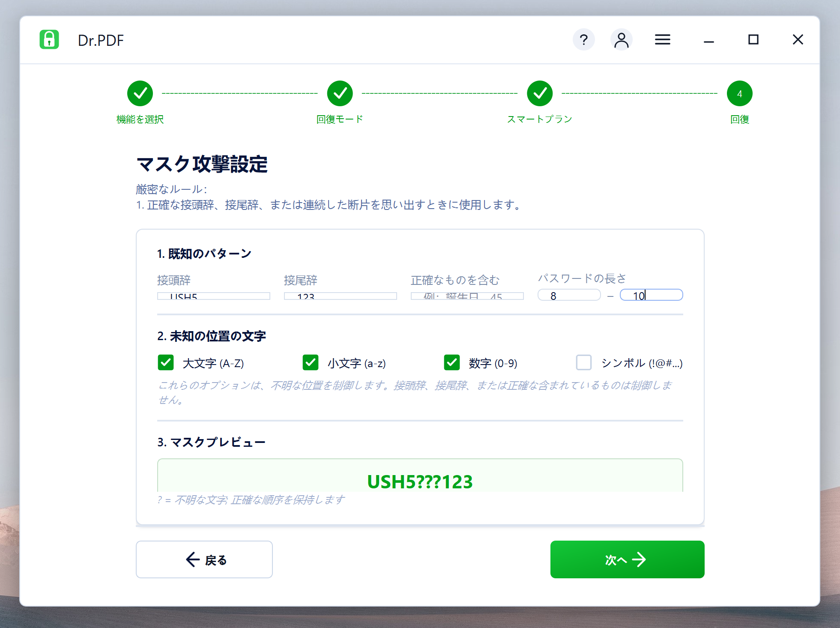Screen dimensions: 840x628
Task: Click the 次へ next button
Action: coord(627,559)
